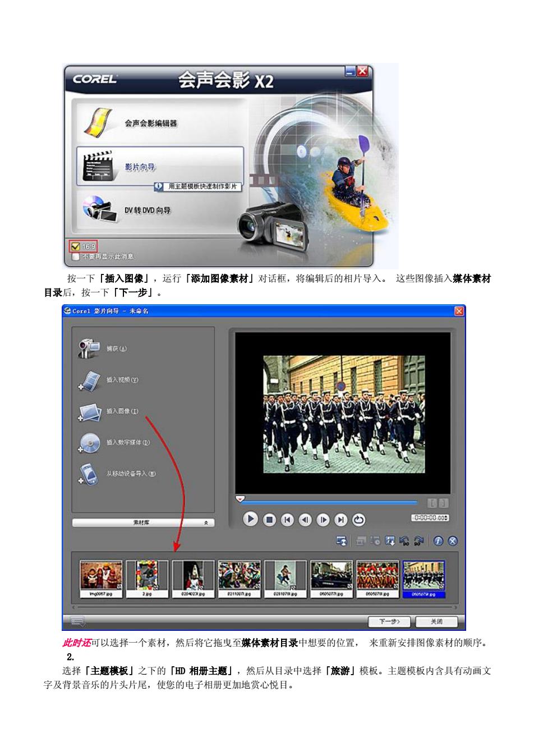Click the 下一步 button
Image resolution: width=534 pixels, height=756 pixels.
tap(389, 622)
